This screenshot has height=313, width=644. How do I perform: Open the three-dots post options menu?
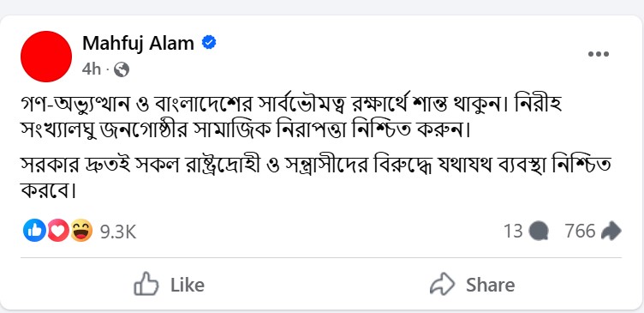(x=599, y=54)
